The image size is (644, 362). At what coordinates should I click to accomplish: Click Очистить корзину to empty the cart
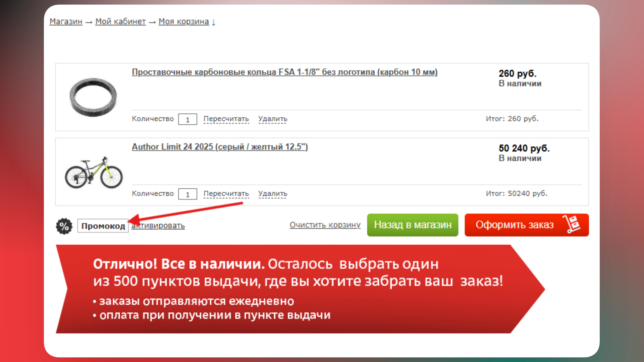click(325, 225)
